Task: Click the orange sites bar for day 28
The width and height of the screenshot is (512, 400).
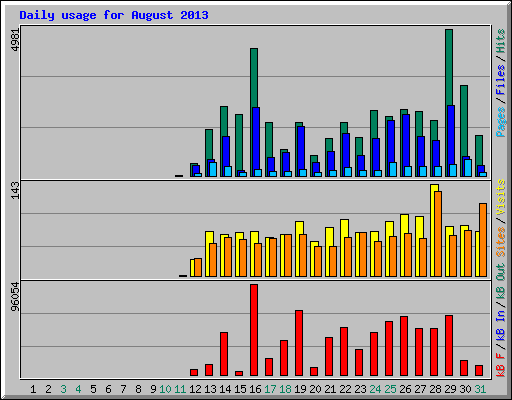Action: (438, 234)
